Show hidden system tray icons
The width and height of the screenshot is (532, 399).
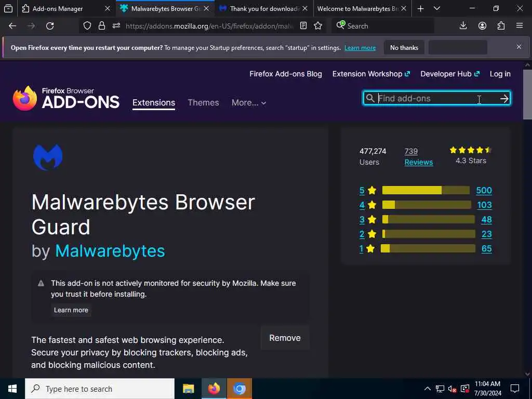(x=428, y=389)
